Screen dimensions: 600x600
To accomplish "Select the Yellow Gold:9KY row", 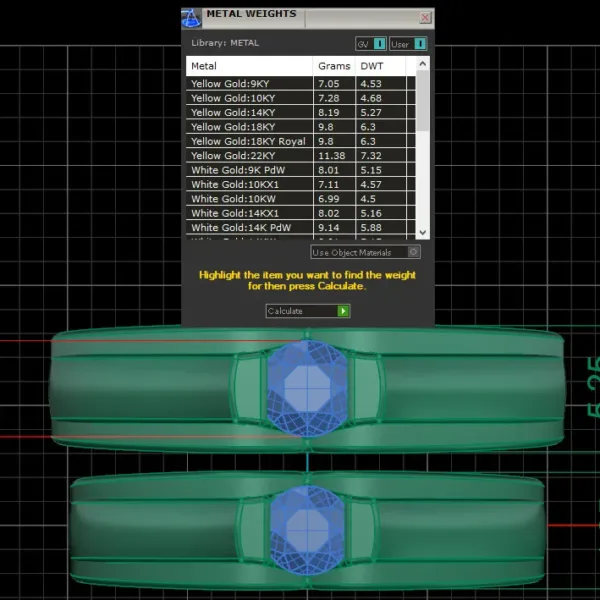I will click(300, 84).
